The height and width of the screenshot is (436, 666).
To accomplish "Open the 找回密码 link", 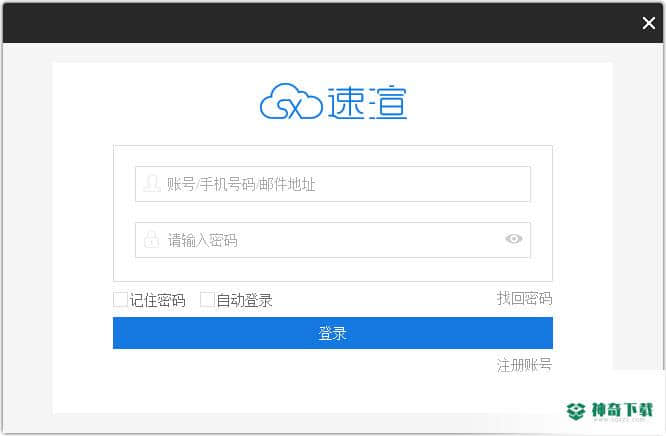I will [x=525, y=299].
